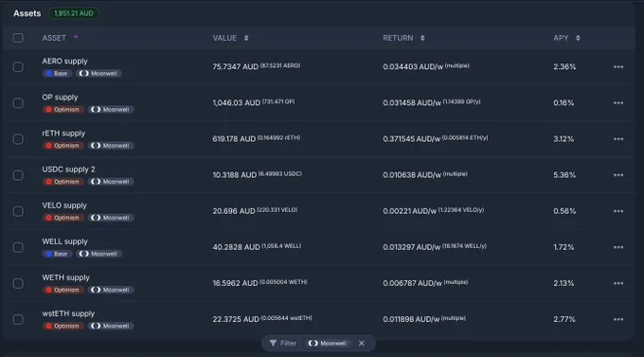Open more options for AERO supply
The width and height of the screenshot is (644, 357).
pos(618,67)
